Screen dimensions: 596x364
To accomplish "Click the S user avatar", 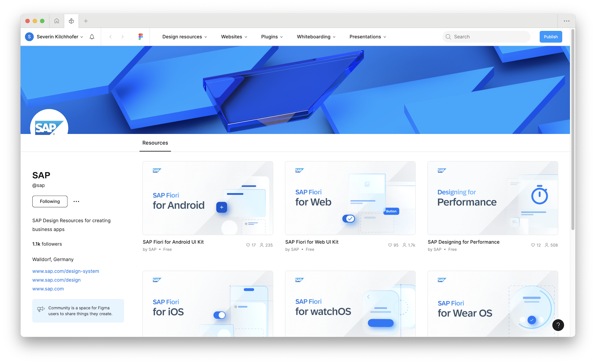I will [x=29, y=37].
